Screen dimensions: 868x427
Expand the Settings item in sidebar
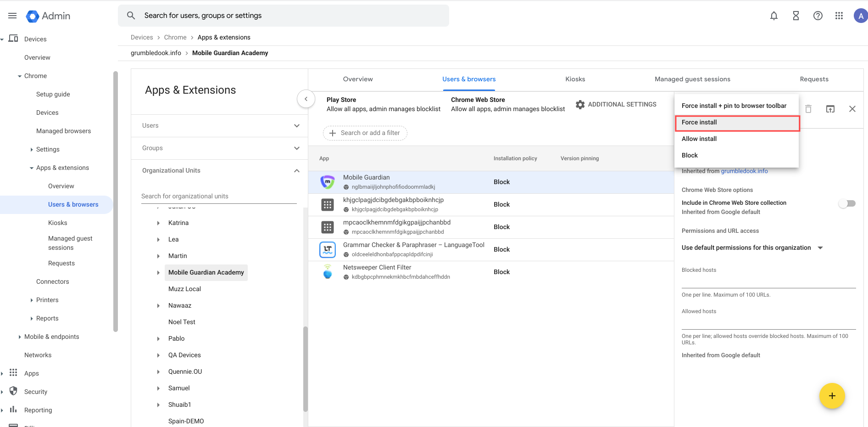pos(32,149)
